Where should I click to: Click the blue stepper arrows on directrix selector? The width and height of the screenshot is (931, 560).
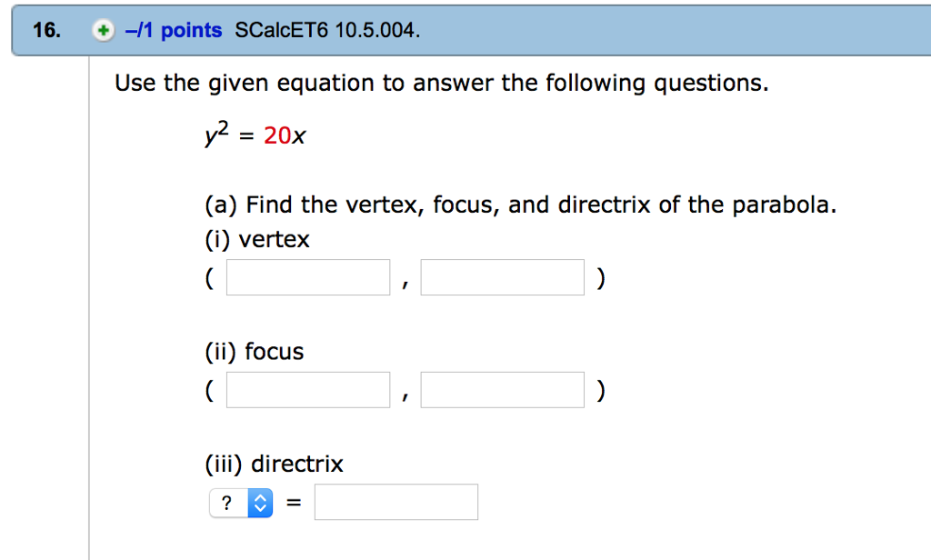(x=259, y=502)
